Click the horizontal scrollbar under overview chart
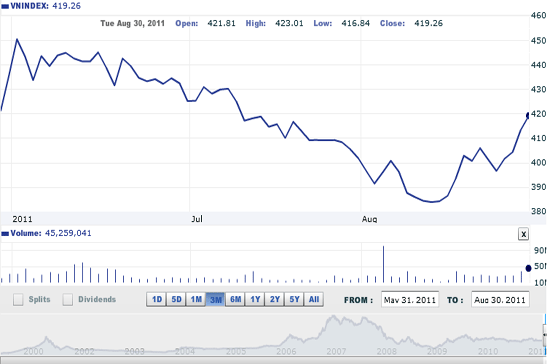Viewport: 550px width, 364px height. pyautogui.click(x=273, y=360)
